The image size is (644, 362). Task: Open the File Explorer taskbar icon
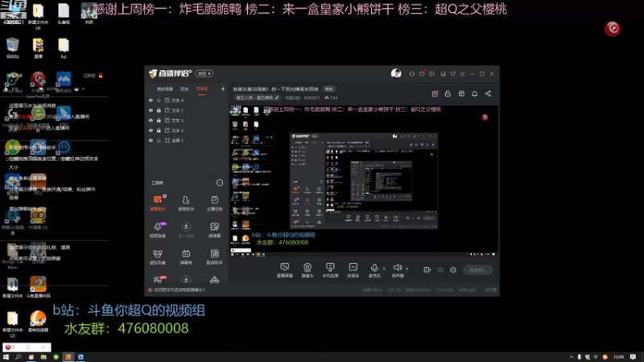pos(43,357)
